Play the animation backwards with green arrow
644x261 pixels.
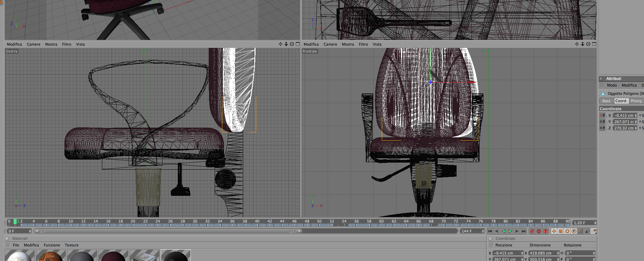point(503,231)
